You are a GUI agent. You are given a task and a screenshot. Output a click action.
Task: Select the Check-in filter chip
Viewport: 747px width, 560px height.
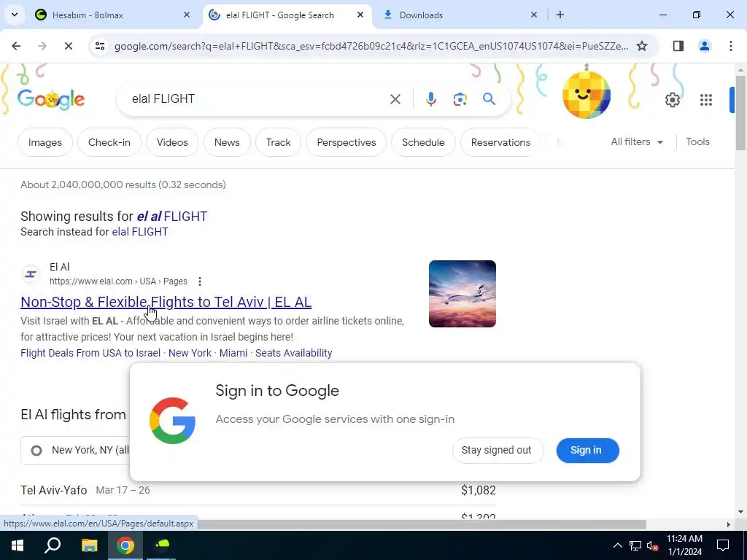point(109,142)
